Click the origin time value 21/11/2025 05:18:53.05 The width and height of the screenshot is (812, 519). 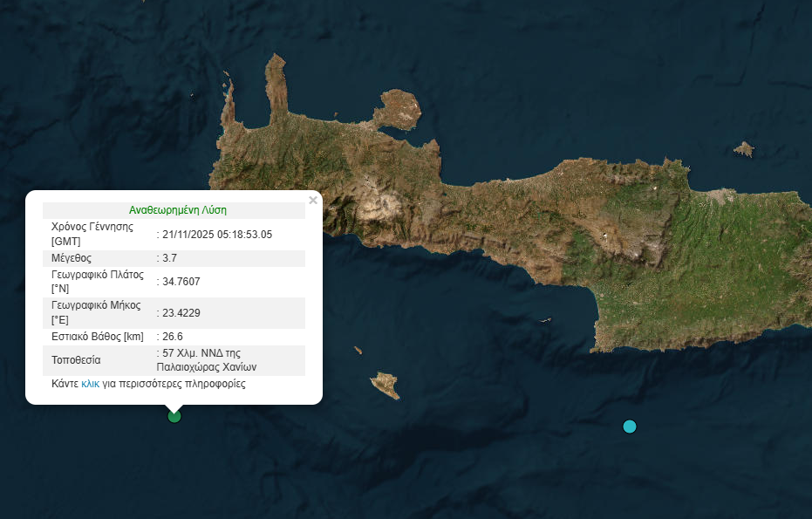(x=217, y=234)
